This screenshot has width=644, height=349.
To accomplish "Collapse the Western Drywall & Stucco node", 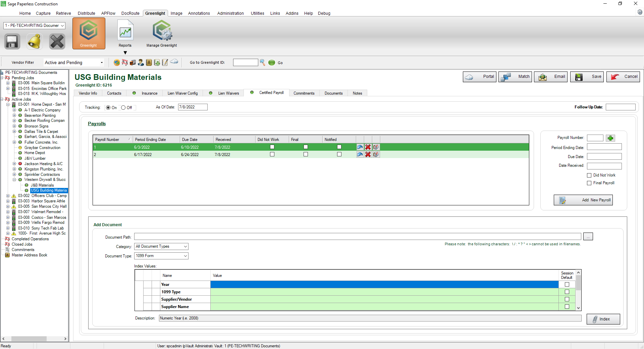I will (x=14, y=180).
